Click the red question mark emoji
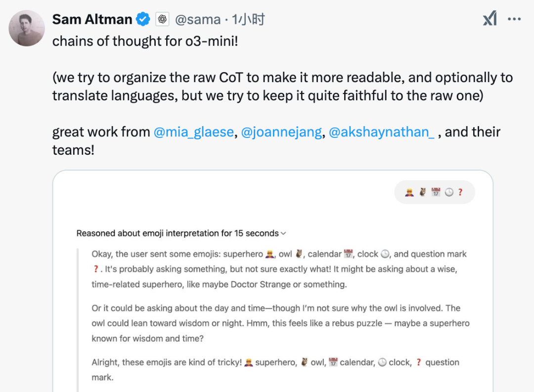 [460, 192]
